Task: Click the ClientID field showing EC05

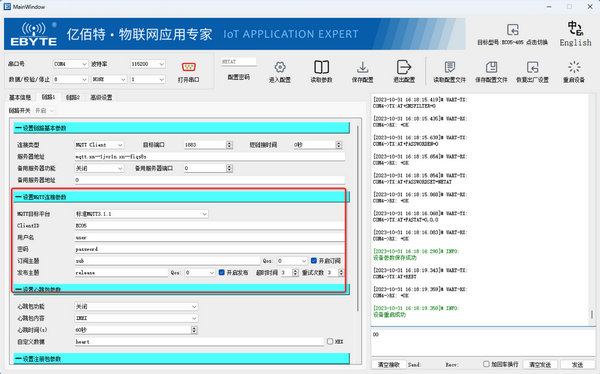Action: pos(210,225)
